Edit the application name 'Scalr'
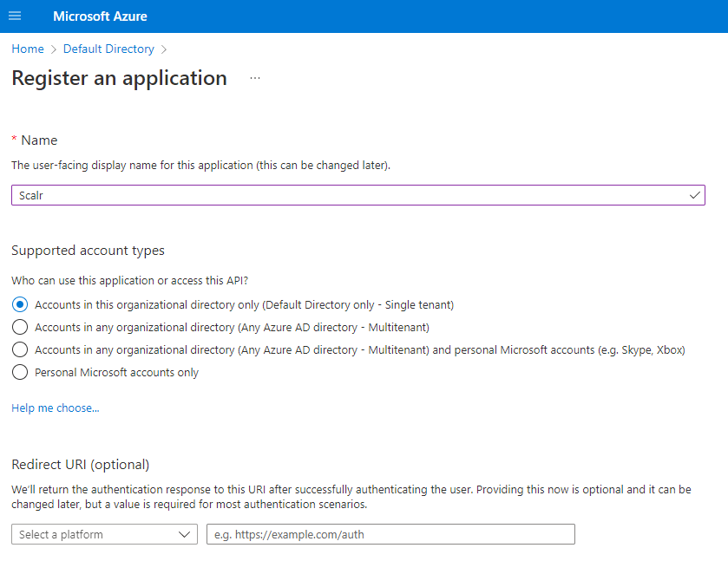728x561 pixels. (x=347, y=195)
